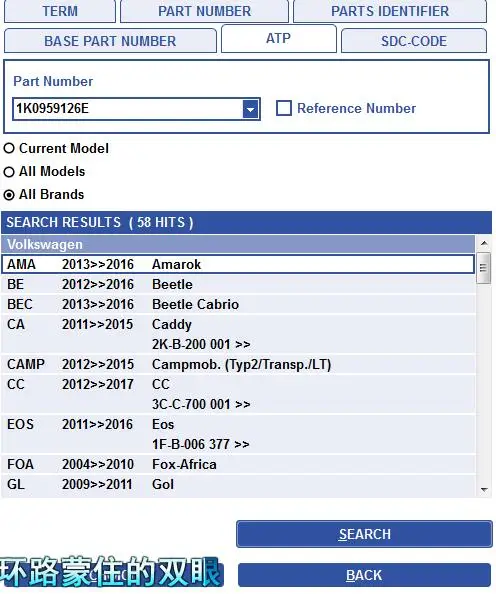Click the results scrollbar down arrow
This screenshot has height=594, width=496.
pos(484,489)
